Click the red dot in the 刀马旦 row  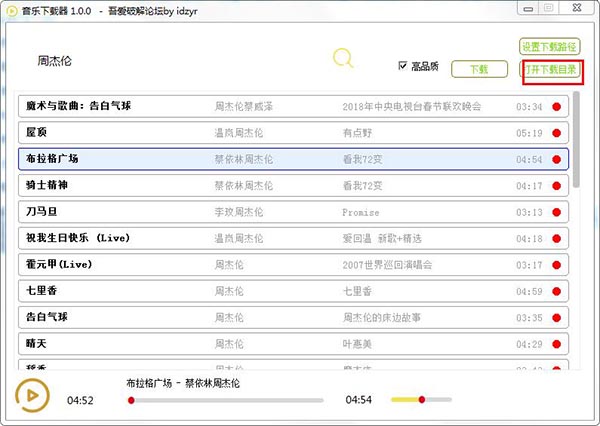tap(556, 212)
